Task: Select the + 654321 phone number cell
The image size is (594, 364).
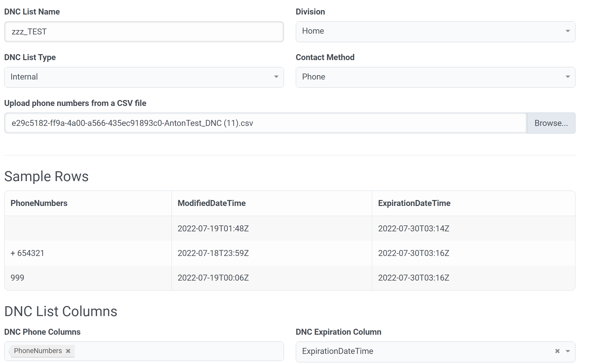Action: (x=27, y=253)
